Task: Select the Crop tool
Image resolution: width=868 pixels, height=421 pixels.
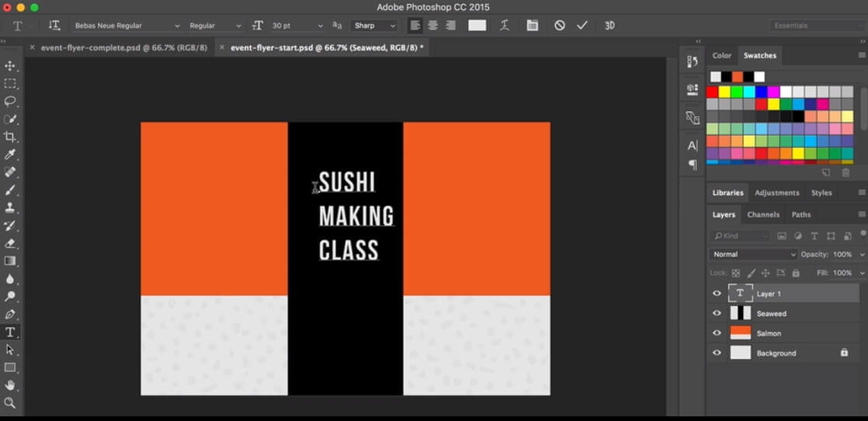Action: (x=11, y=137)
